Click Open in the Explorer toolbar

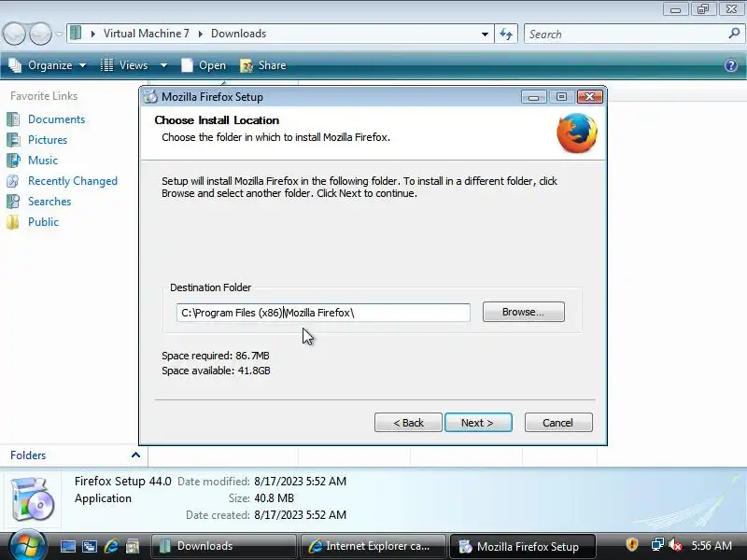pos(204,65)
